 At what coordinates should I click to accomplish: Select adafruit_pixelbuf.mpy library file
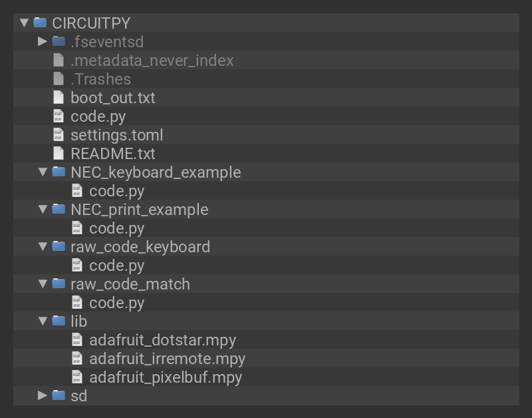165,377
